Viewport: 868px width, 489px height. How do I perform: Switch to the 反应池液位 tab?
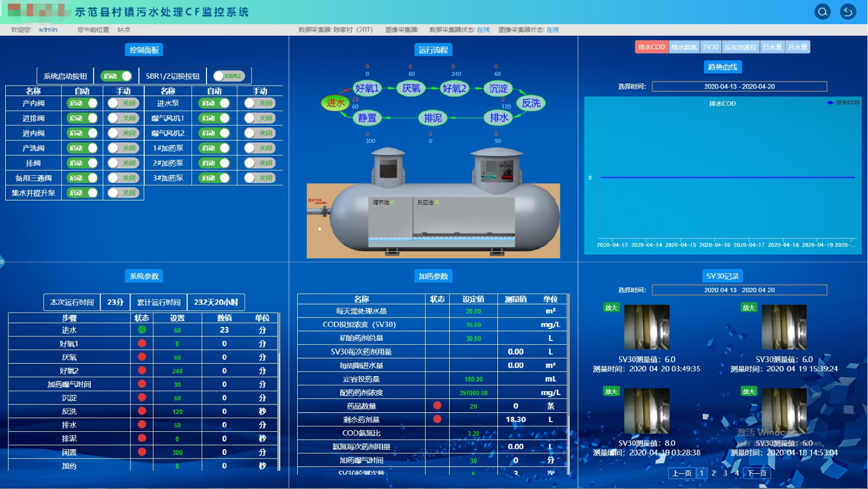tap(740, 47)
